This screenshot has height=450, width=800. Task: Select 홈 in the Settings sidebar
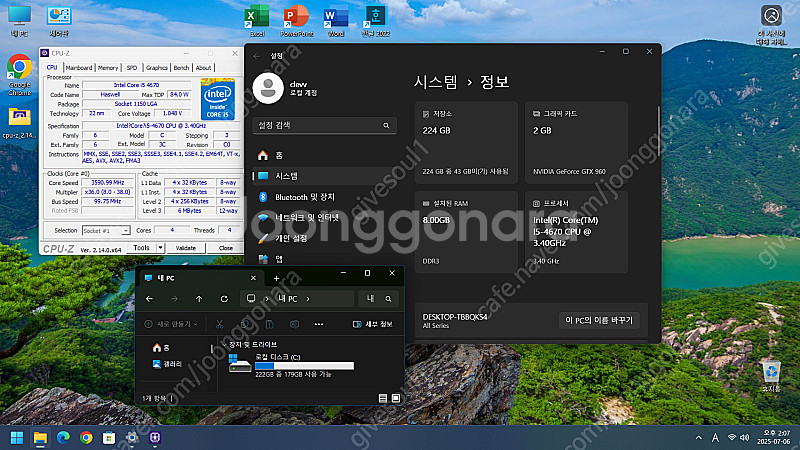tap(324, 155)
